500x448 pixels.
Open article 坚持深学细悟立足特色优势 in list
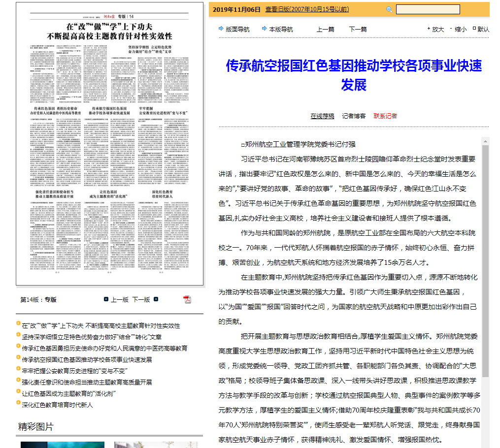click(x=92, y=337)
